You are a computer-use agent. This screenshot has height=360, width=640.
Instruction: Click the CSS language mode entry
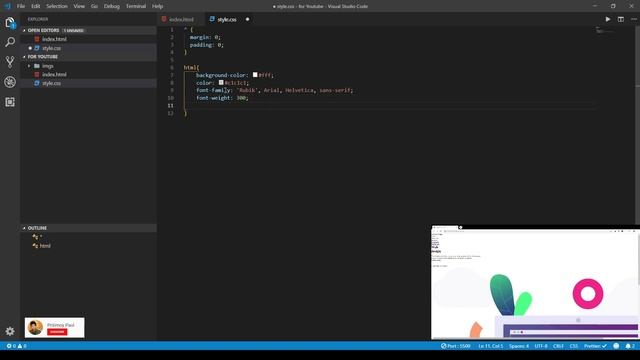click(573, 346)
